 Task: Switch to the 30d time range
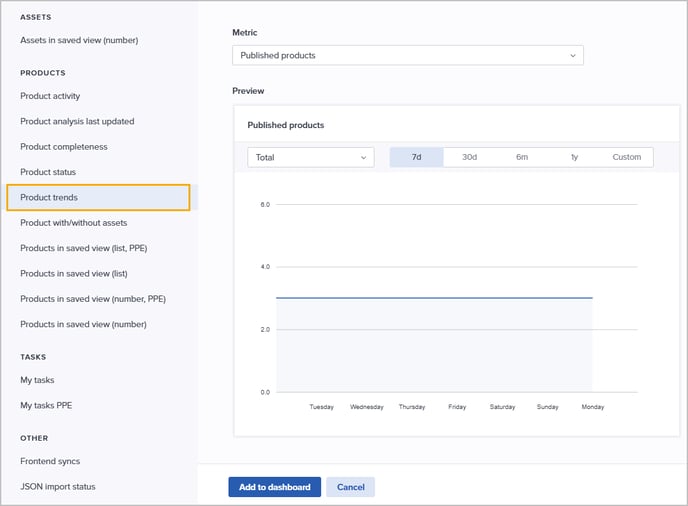pyautogui.click(x=469, y=158)
